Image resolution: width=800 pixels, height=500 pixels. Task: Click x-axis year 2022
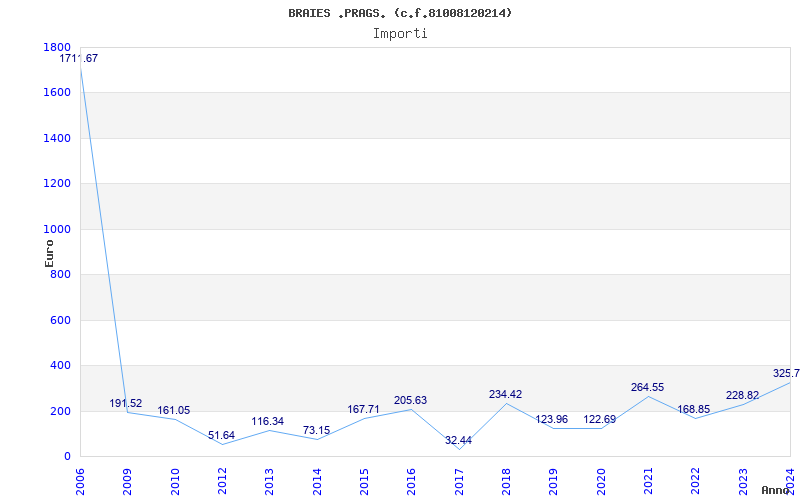point(695,482)
